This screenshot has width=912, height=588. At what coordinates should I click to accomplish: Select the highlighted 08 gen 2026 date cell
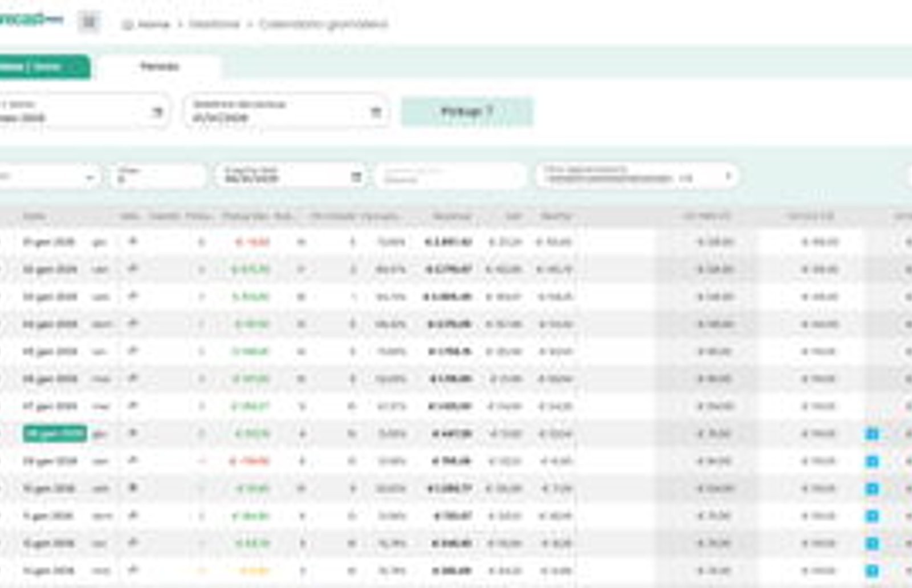click(x=55, y=434)
